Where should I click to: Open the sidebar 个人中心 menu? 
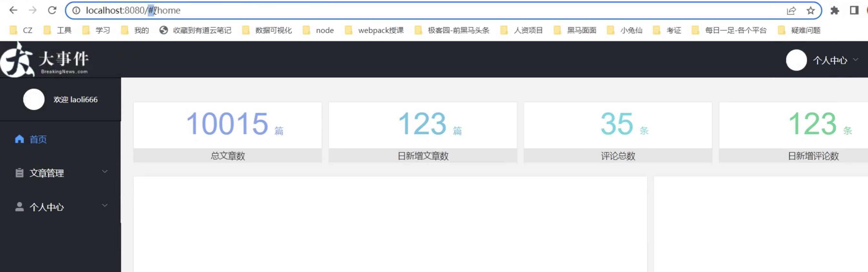pos(60,207)
